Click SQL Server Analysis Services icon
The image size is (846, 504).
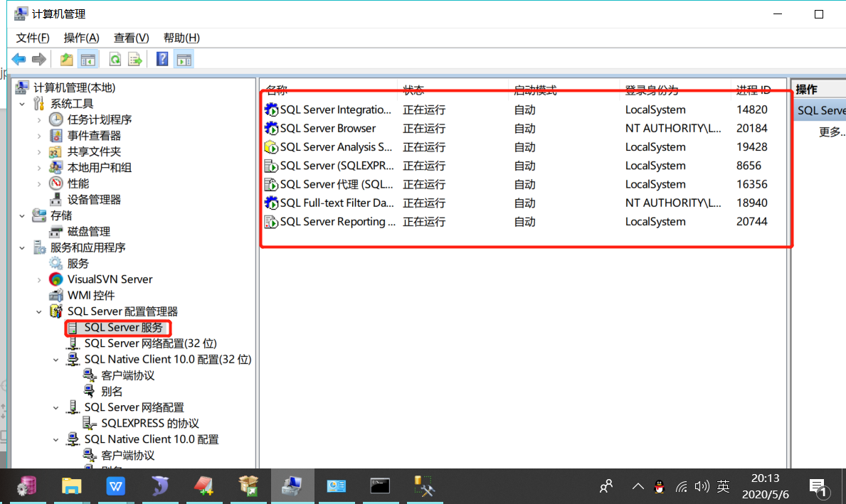(271, 147)
